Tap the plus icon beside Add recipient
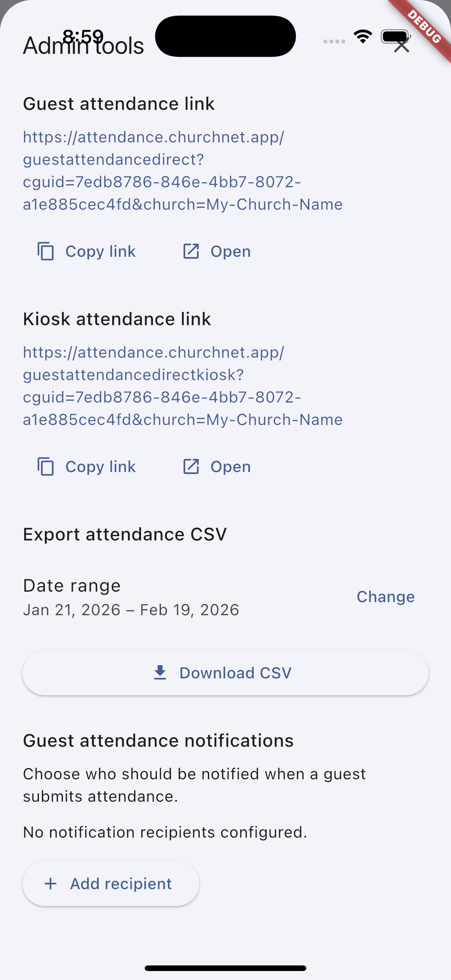Viewport: 451px width, 980px height. [50, 883]
